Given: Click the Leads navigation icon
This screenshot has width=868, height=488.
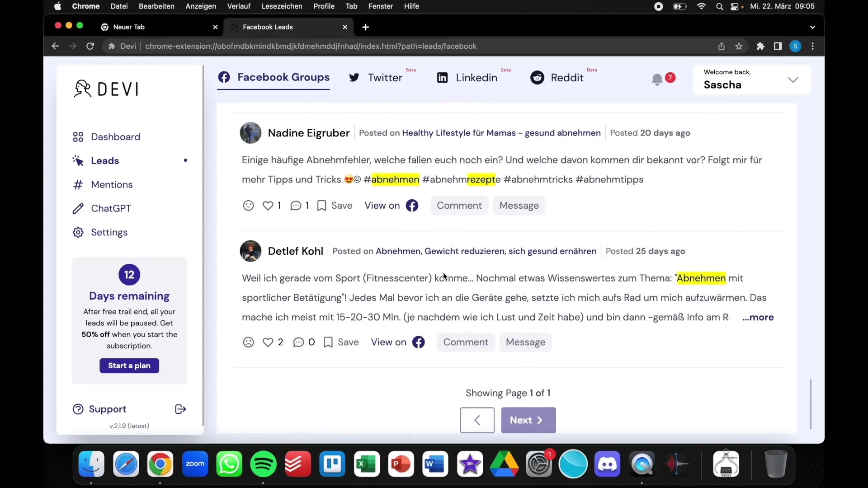Looking at the screenshot, I should [77, 160].
